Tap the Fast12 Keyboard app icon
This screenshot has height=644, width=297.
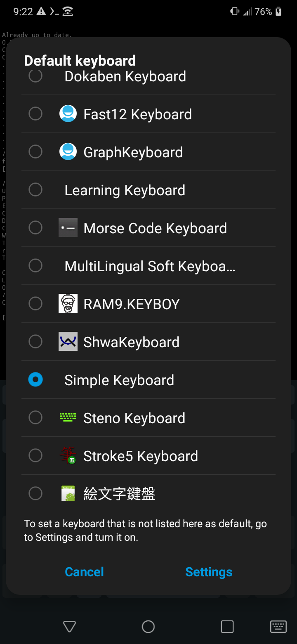point(68,114)
